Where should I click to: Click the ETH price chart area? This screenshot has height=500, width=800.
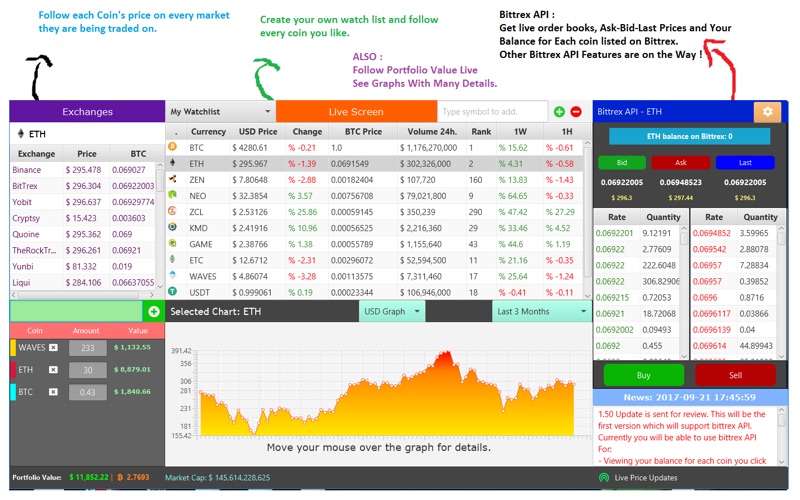387,393
